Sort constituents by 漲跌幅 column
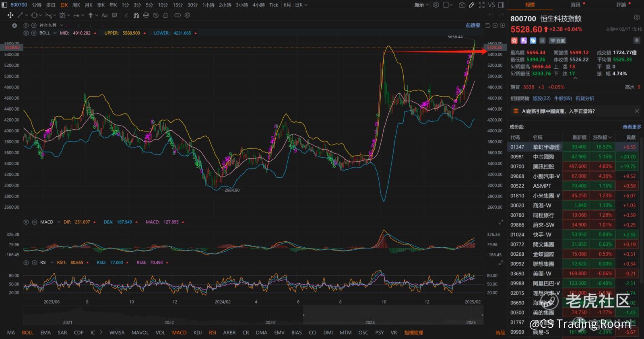Image resolution: width=644 pixels, height=339 pixels. [603, 137]
